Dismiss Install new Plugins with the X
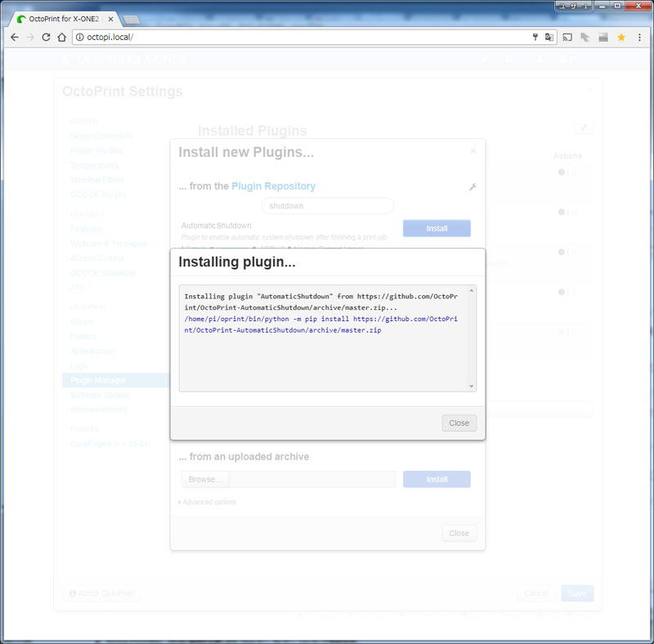Image resolution: width=654 pixels, height=644 pixels. point(473,151)
